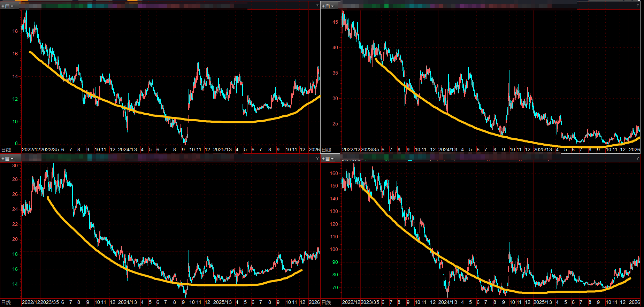Click the plus icon in top-left chart header
Image resolution: width=644 pixels, height=307 pixels.
[3, 6]
